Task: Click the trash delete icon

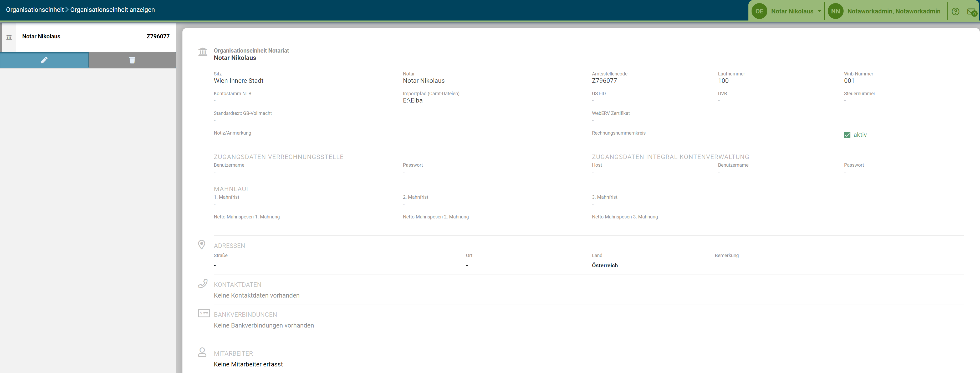Action: [x=132, y=60]
